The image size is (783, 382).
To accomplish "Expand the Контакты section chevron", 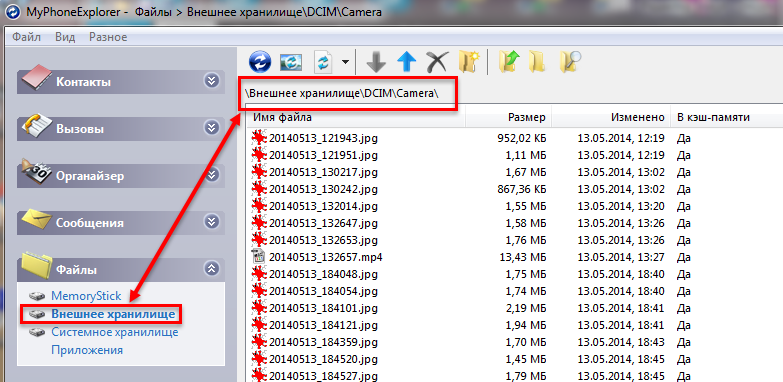I will pyautogui.click(x=212, y=81).
